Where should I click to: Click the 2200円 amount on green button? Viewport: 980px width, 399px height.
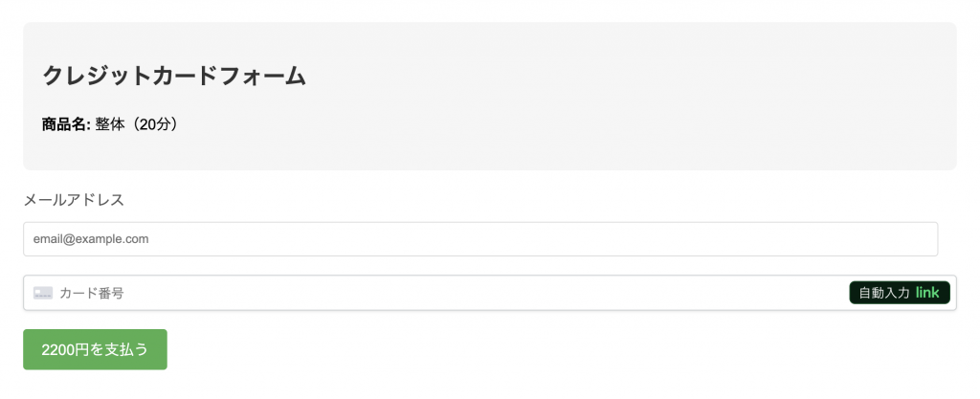(x=66, y=349)
